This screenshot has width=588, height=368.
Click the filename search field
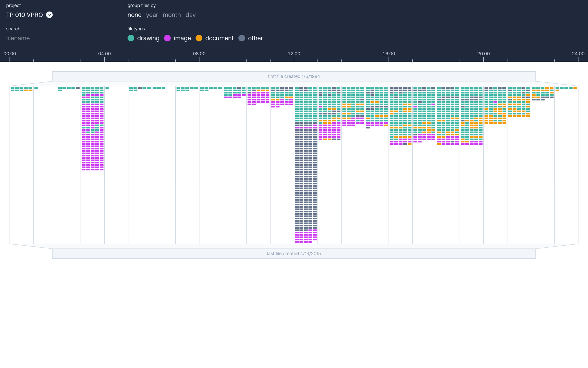(18, 38)
